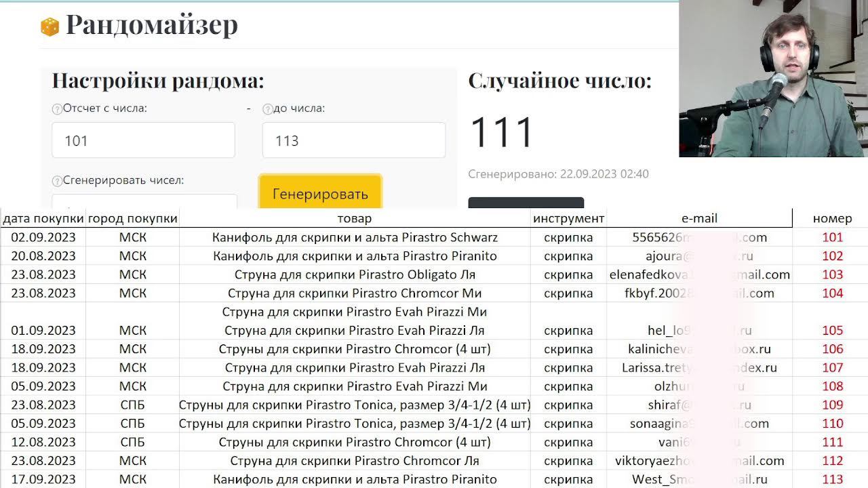Select the e-mail cell starting with "Larissa.trety"

point(700,368)
